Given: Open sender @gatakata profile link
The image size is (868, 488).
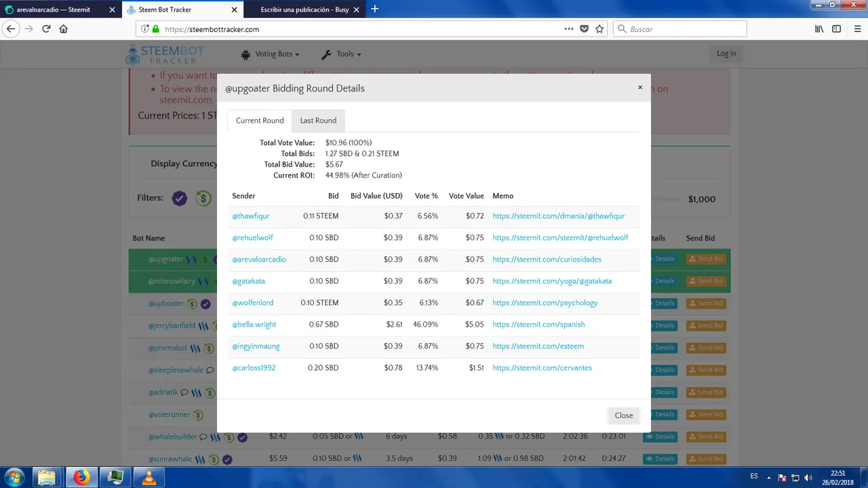Looking at the screenshot, I should click(x=248, y=281).
